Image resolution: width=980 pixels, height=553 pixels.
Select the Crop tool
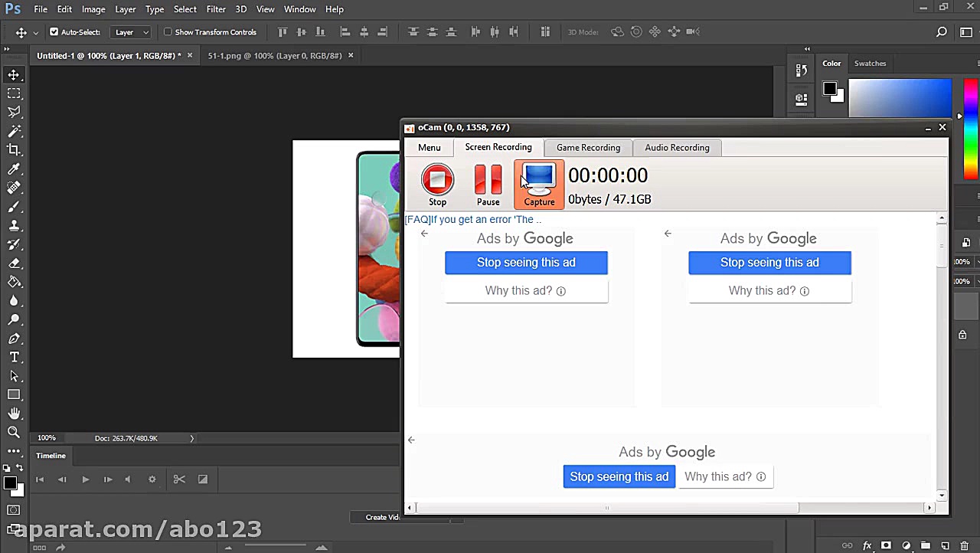click(14, 150)
